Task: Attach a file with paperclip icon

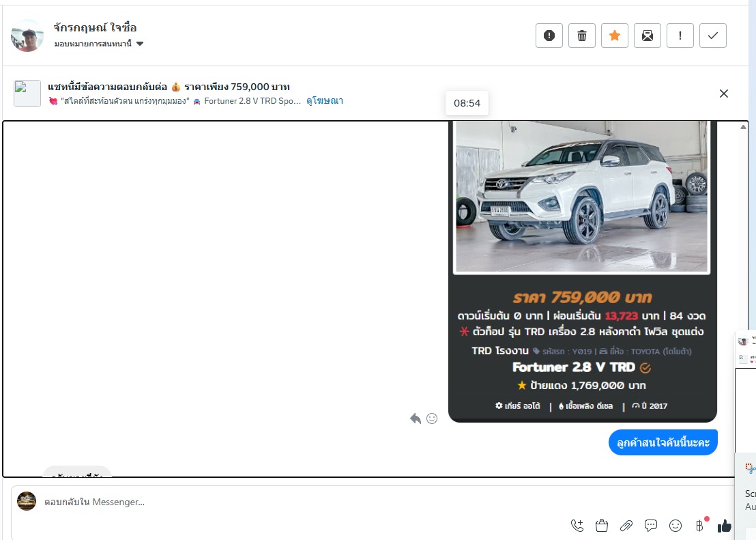Action: coord(626,526)
